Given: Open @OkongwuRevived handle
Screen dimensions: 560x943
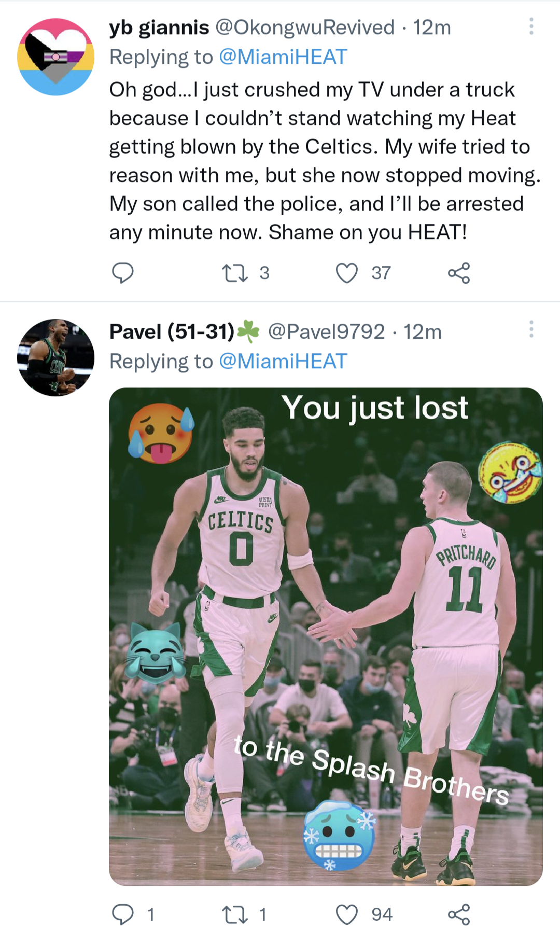Looking at the screenshot, I should (305, 27).
